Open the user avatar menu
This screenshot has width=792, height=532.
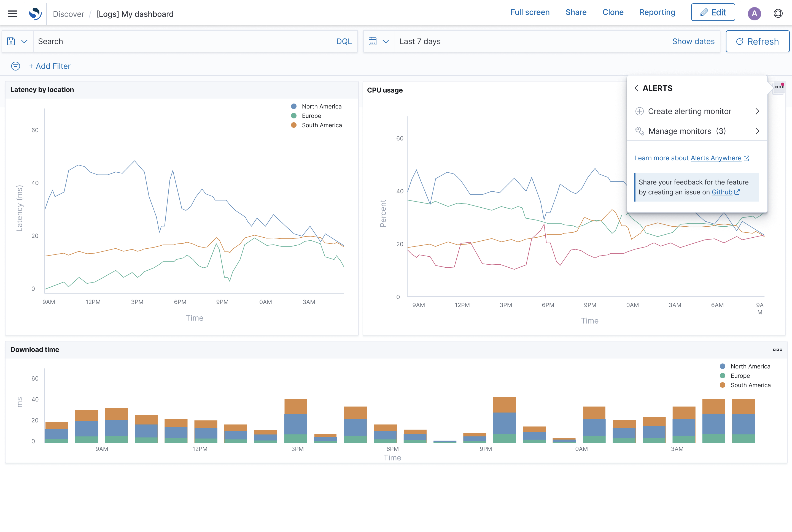[754, 13]
